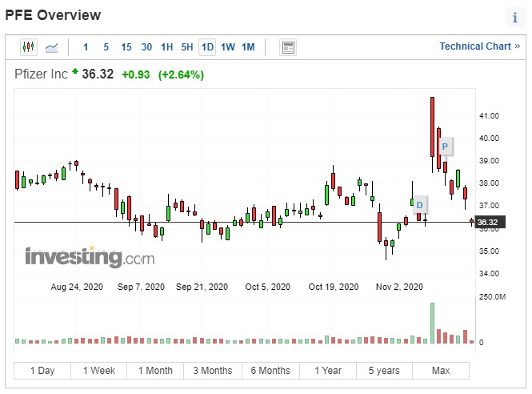Image resolution: width=532 pixels, height=394 pixels.
Task: Click the 250.0M volume axis label
Action: point(492,297)
